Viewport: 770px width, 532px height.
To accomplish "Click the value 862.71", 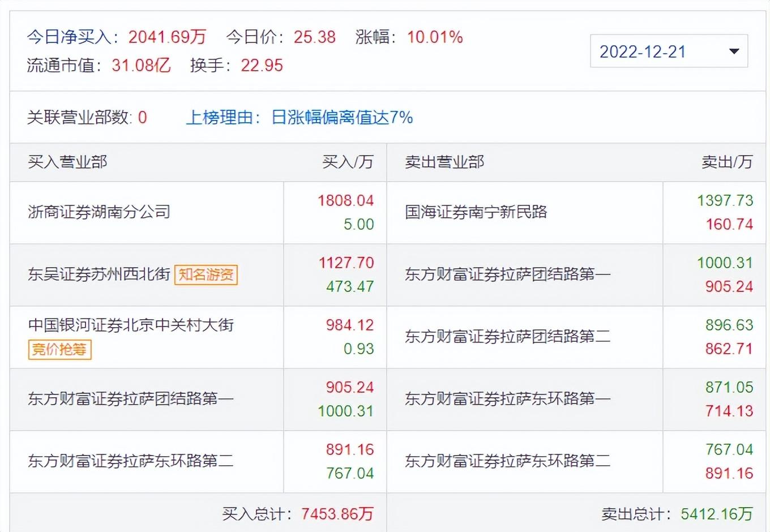I will (729, 349).
